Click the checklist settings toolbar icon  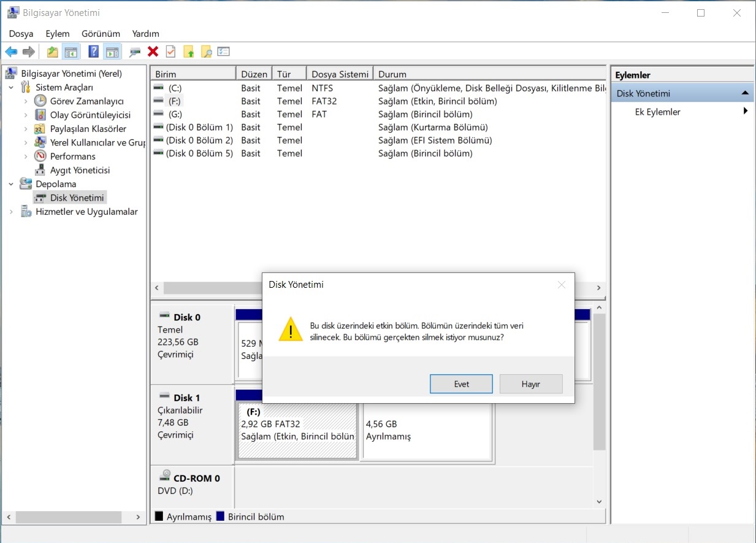pos(224,52)
